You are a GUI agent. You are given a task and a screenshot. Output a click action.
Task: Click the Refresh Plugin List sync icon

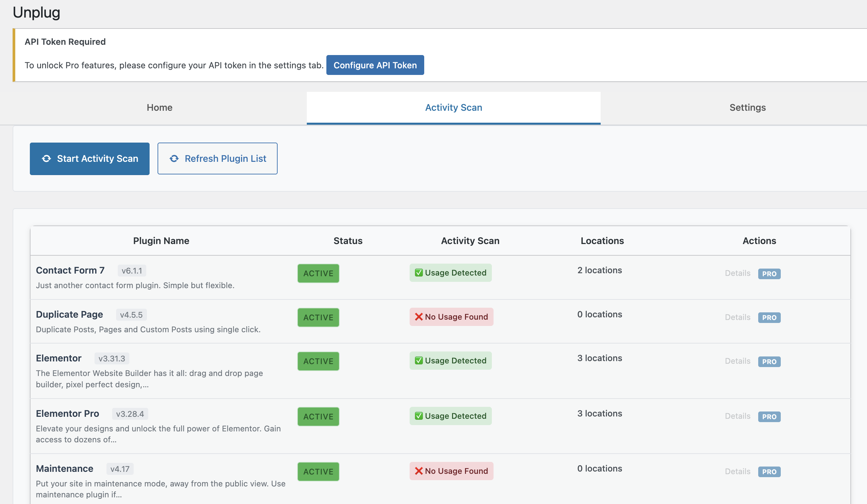click(x=174, y=158)
